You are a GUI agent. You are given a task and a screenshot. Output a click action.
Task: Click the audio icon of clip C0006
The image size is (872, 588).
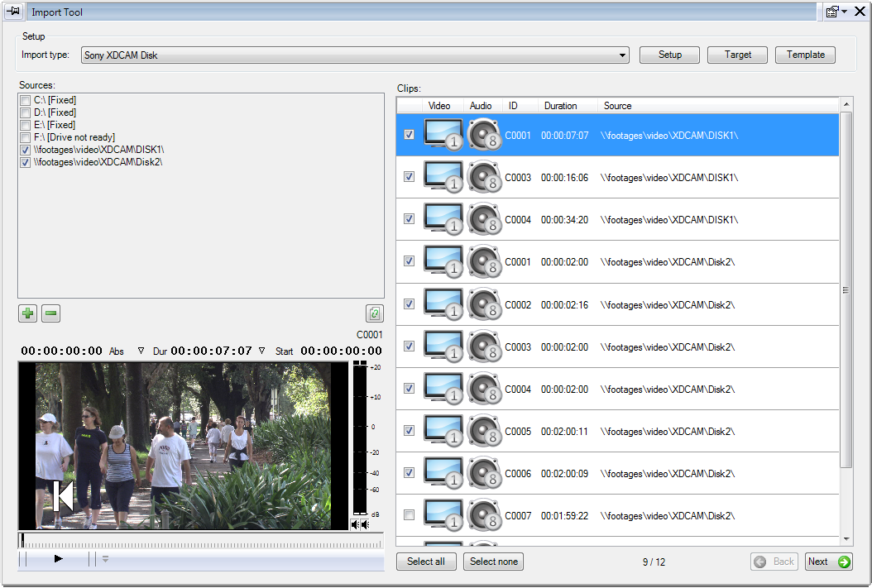click(x=484, y=473)
